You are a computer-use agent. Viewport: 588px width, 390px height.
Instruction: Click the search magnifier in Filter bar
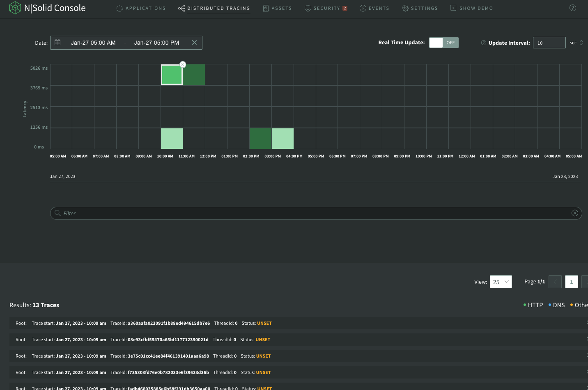tap(57, 213)
